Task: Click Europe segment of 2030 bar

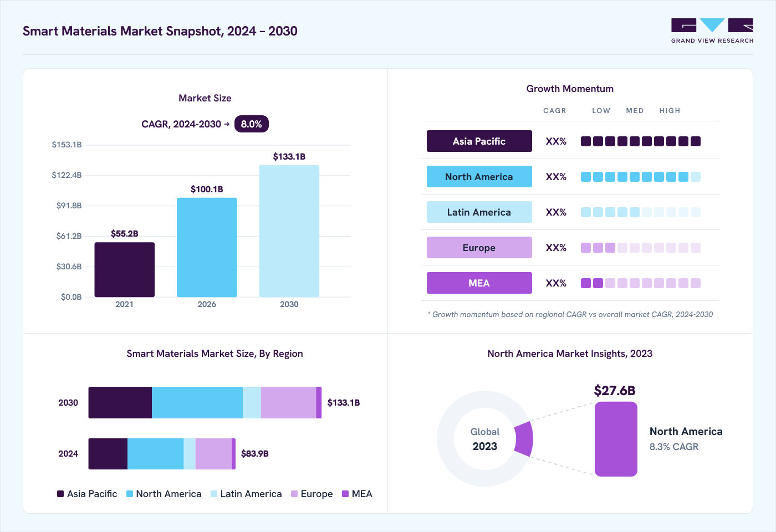Action: point(289,403)
